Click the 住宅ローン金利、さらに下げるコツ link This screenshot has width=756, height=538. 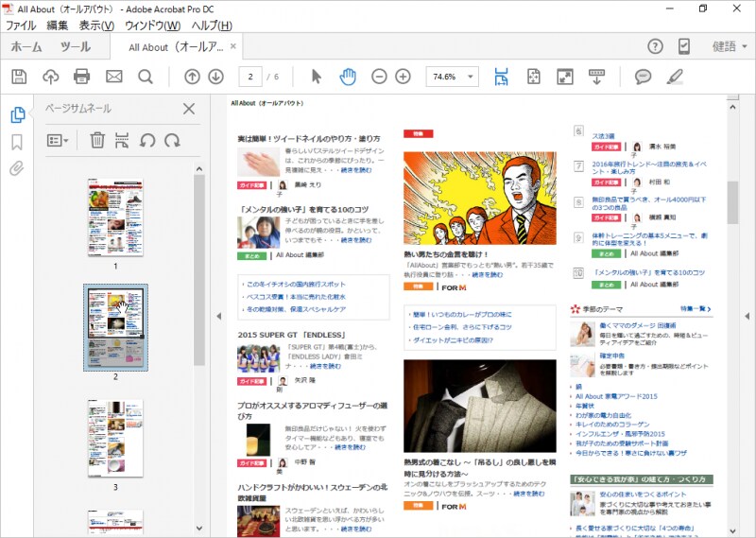point(462,326)
